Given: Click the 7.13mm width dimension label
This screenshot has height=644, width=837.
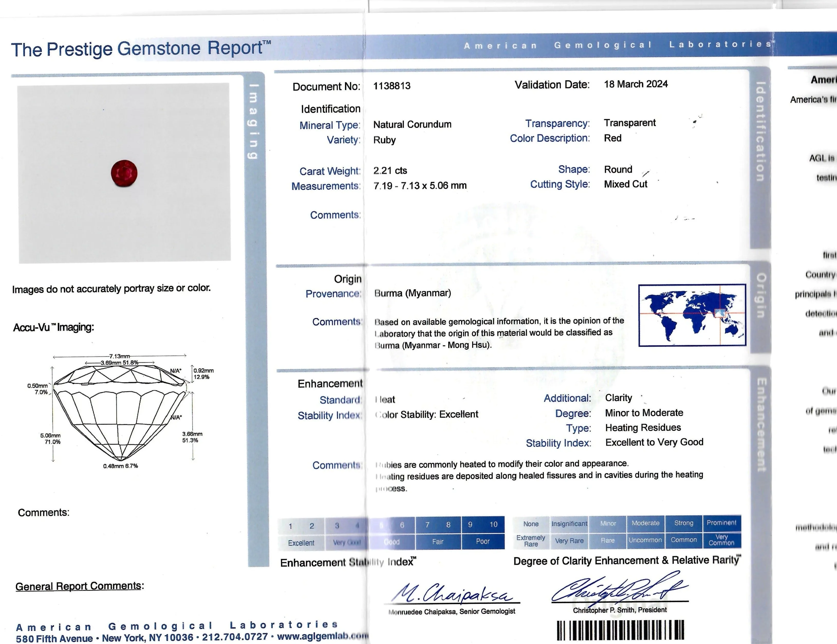Looking at the screenshot, I should pyautogui.click(x=119, y=356).
